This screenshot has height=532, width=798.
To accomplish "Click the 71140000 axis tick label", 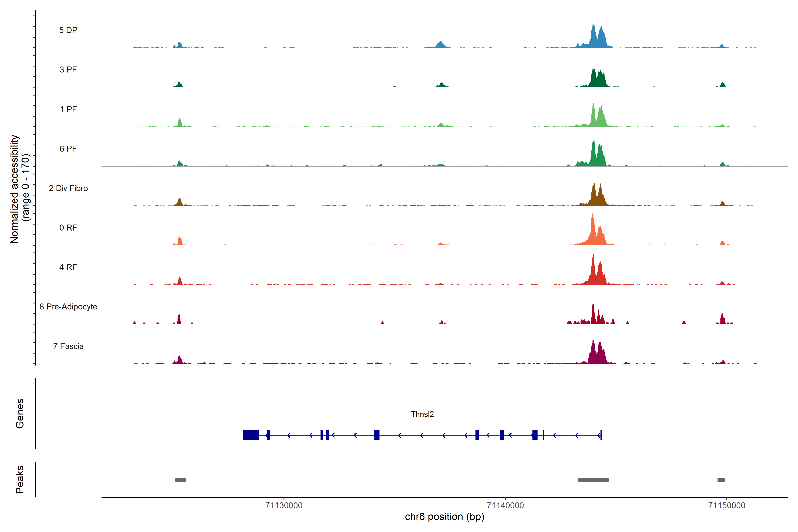I will tap(505, 506).
